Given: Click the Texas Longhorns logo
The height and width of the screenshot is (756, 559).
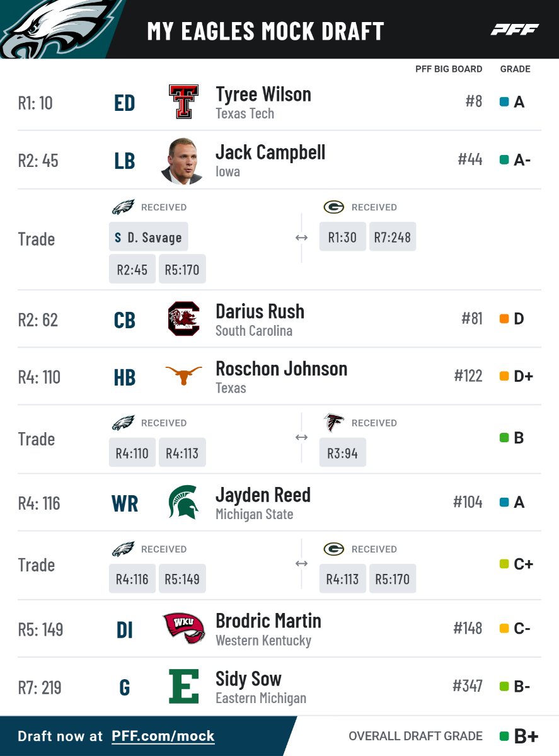Looking at the screenshot, I should (183, 376).
